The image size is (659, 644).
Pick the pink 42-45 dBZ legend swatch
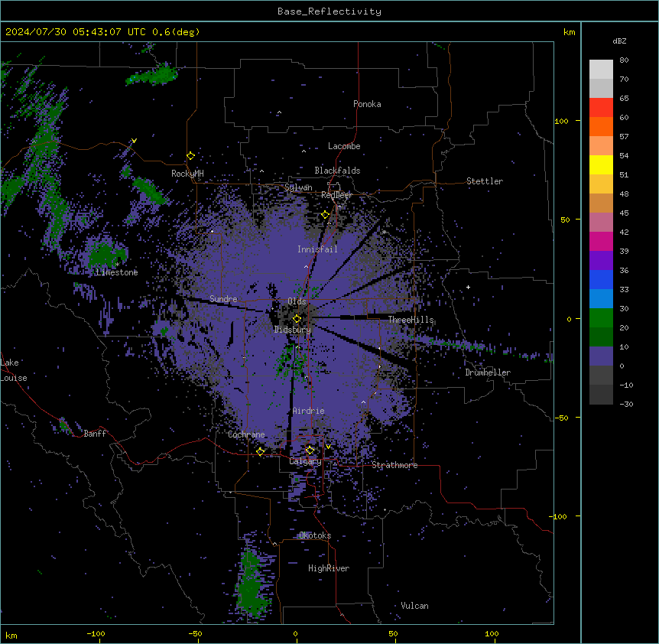601,223
